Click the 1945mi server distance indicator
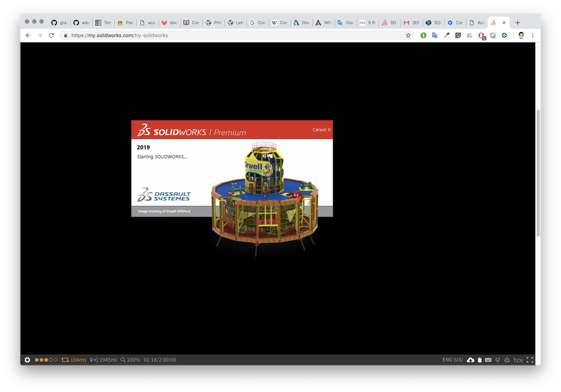 click(x=103, y=360)
